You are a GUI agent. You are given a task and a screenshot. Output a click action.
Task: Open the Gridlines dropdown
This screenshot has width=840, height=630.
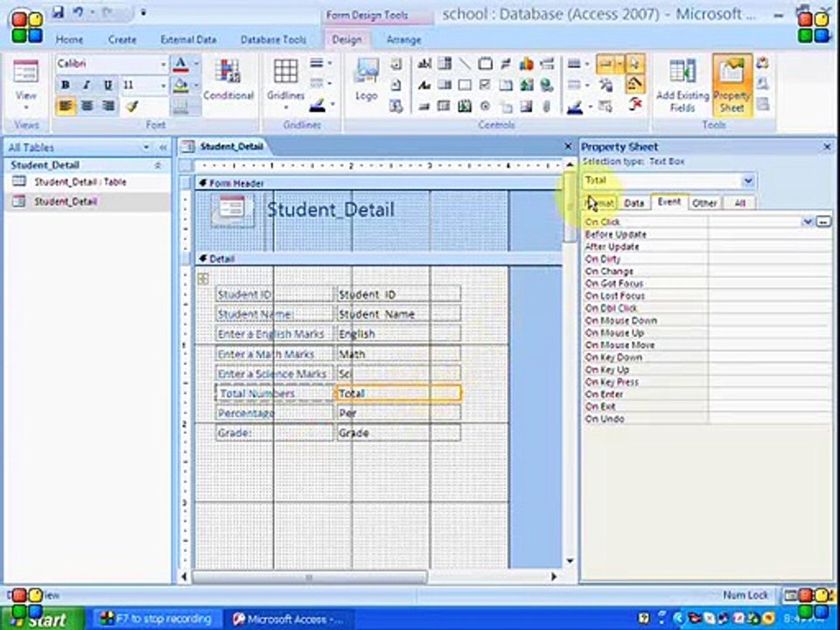pos(285,108)
